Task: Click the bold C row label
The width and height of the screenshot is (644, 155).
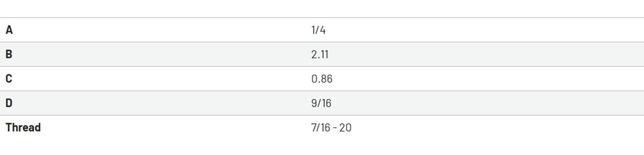Action: 9,79
